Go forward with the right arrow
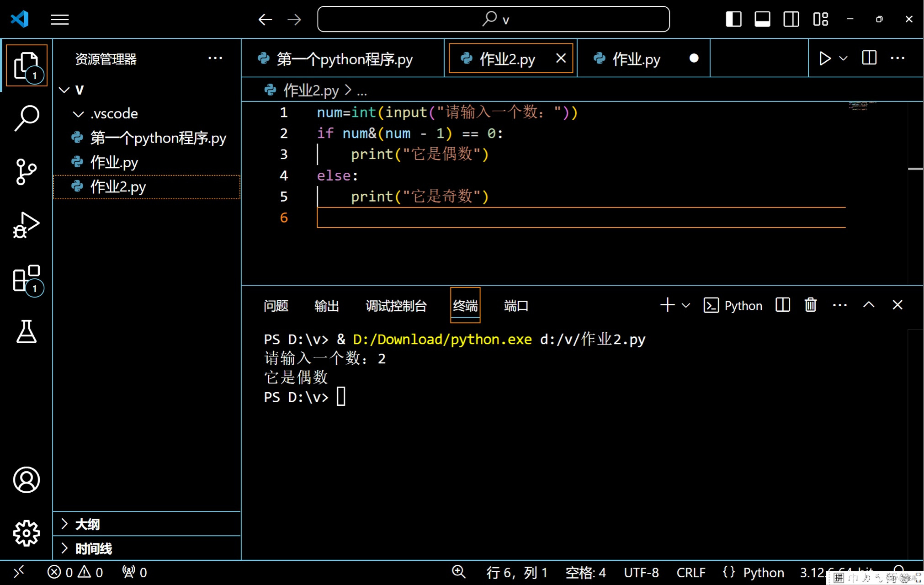This screenshot has width=924, height=585. coord(294,19)
